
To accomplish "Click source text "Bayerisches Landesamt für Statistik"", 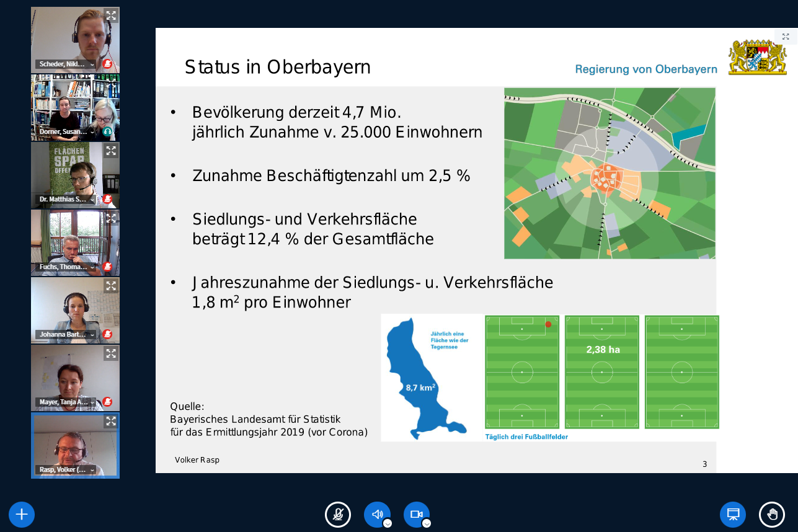I will click(255, 419).
